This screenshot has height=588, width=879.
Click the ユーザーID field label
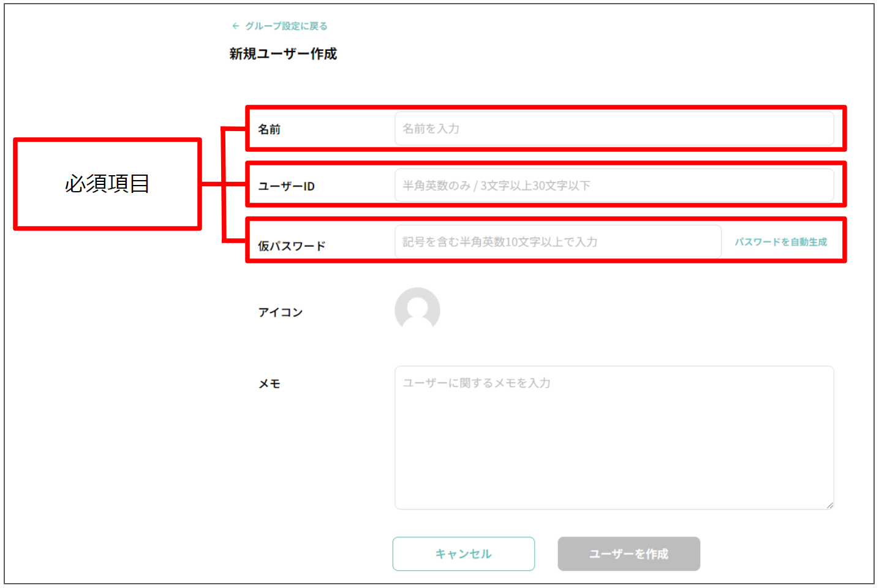(x=286, y=186)
